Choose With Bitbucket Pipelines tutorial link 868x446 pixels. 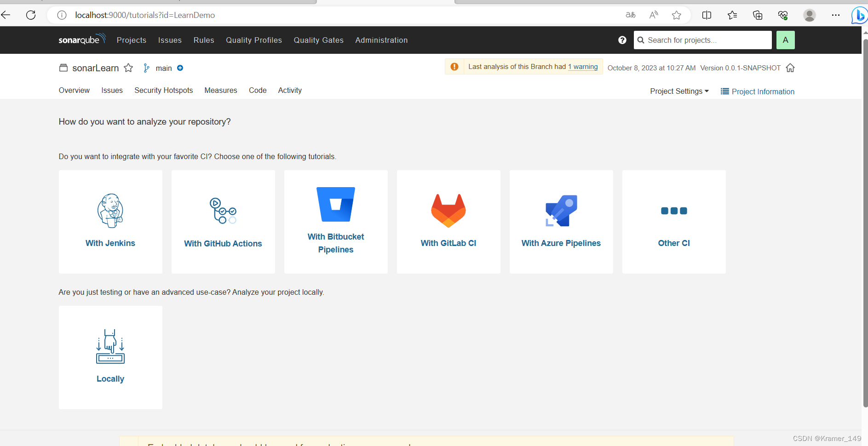(336, 243)
